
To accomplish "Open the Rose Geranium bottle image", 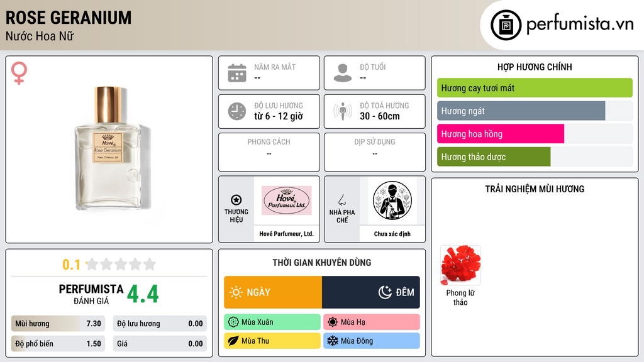I will (x=109, y=148).
